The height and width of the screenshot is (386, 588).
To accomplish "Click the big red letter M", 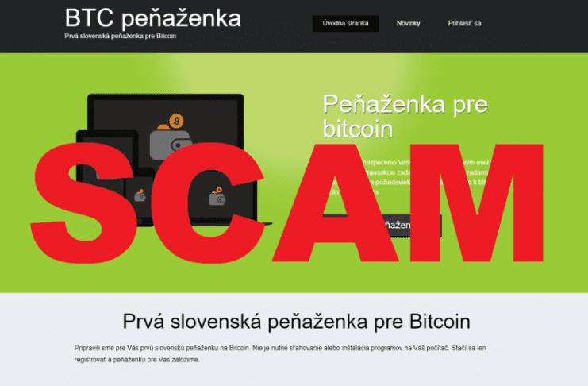I will click(x=477, y=203).
